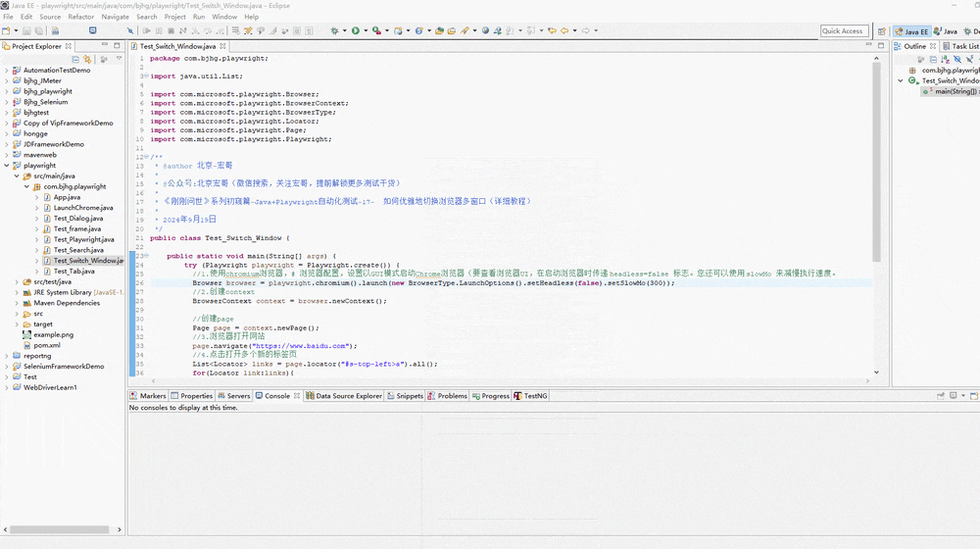Fold the main method at line 23
The height and width of the screenshot is (549, 980).
click(146, 256)
